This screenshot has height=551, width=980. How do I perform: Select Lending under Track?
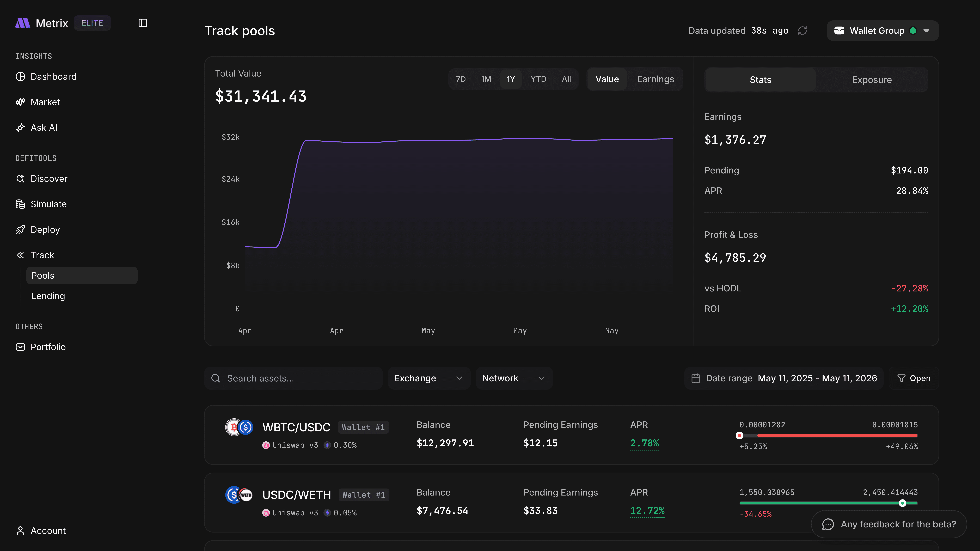82,296
